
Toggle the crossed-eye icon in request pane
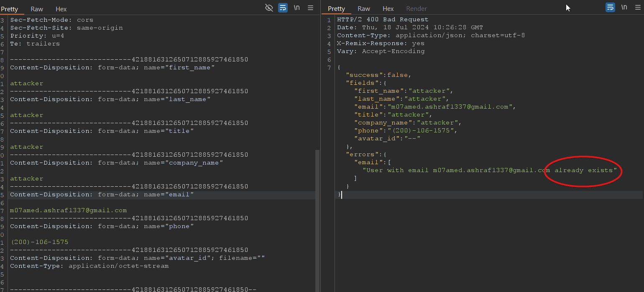click(269, 8)
